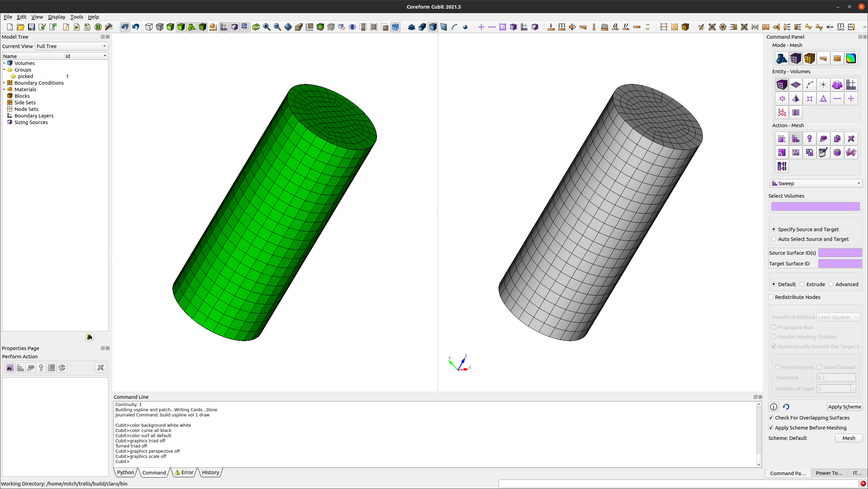Switch to the History tab
The width and height of the screenshot is (868, 489).
[x=210, y=472]
